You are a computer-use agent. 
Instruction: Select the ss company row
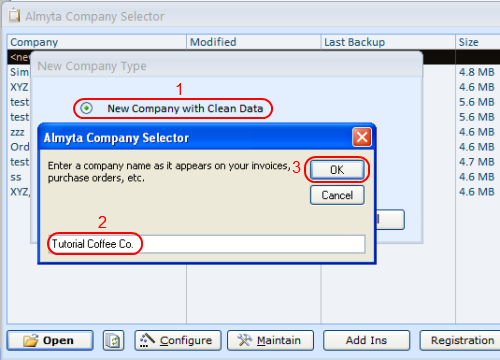16,177
